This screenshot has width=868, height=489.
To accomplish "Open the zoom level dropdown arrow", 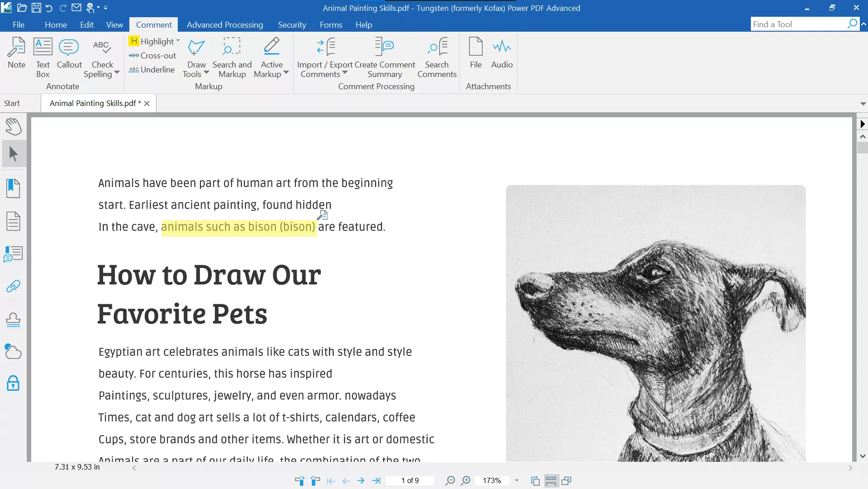I will pyautogui.click(x=517, y=480).
